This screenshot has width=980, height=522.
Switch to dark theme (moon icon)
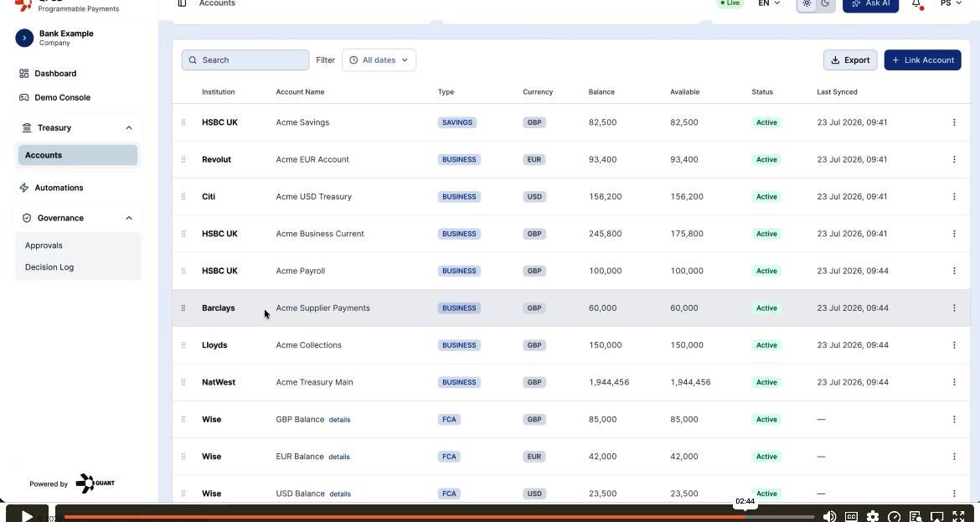(825, 3)
